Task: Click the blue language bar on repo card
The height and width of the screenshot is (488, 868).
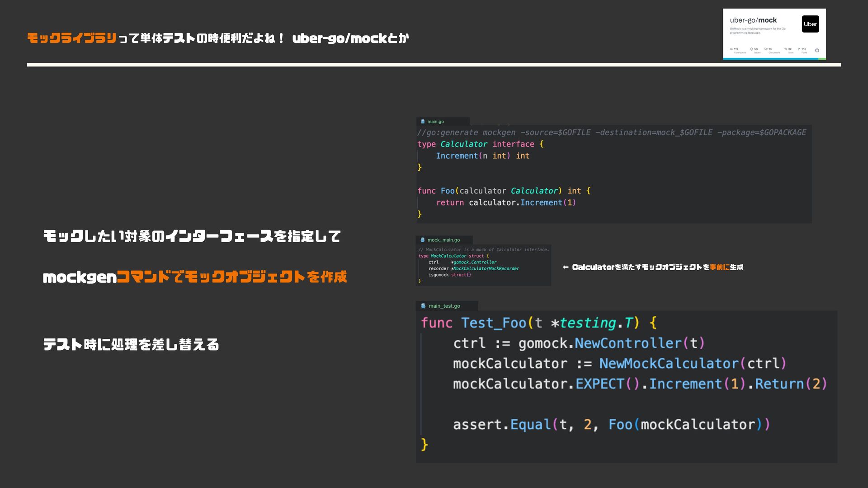Action: pyautogui.click(x=770, y=59)
